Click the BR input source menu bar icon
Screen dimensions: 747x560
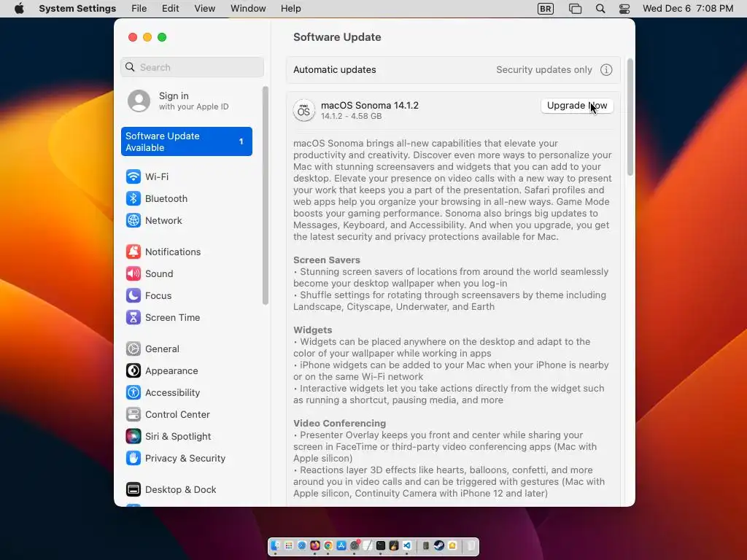point(546,9)
